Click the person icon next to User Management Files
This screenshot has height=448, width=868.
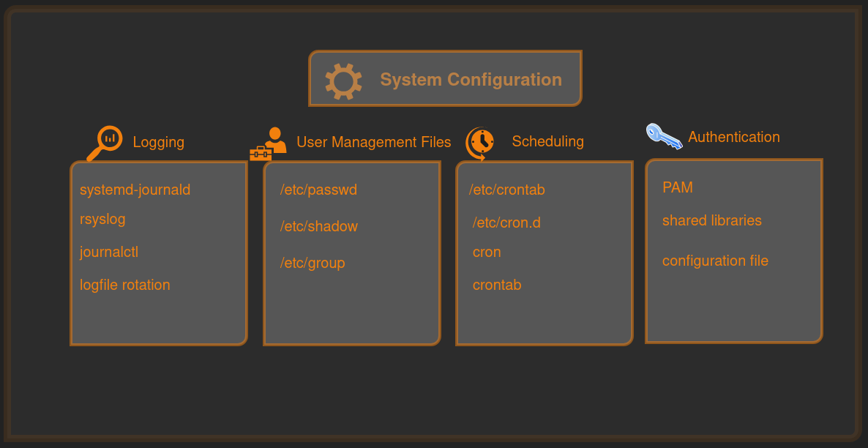[x=276, y=136]
